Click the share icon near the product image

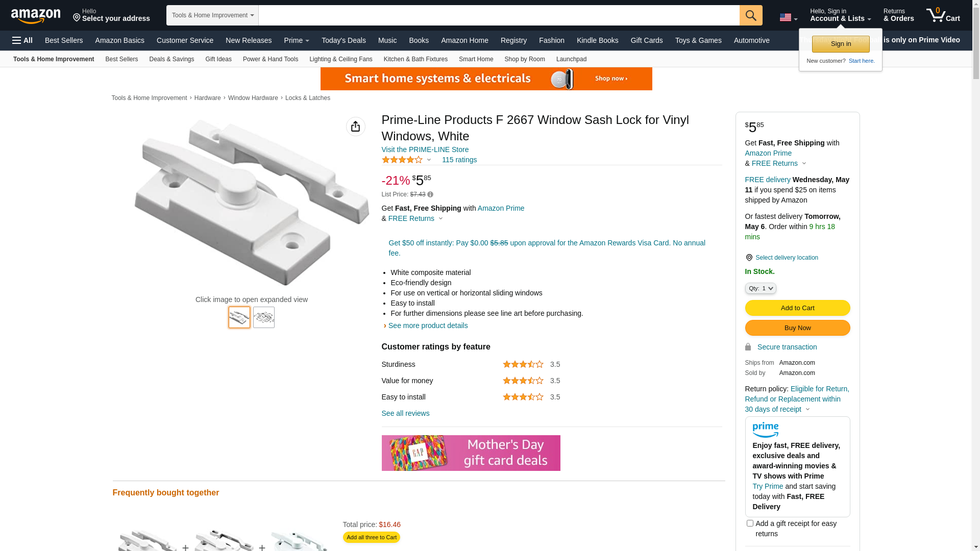[x=356, y=127]
